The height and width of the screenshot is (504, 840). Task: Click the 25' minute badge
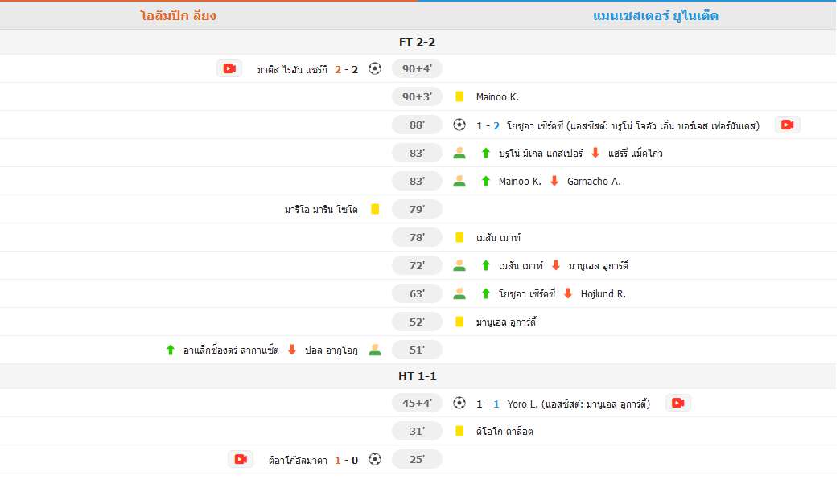(x=417, y=459)
